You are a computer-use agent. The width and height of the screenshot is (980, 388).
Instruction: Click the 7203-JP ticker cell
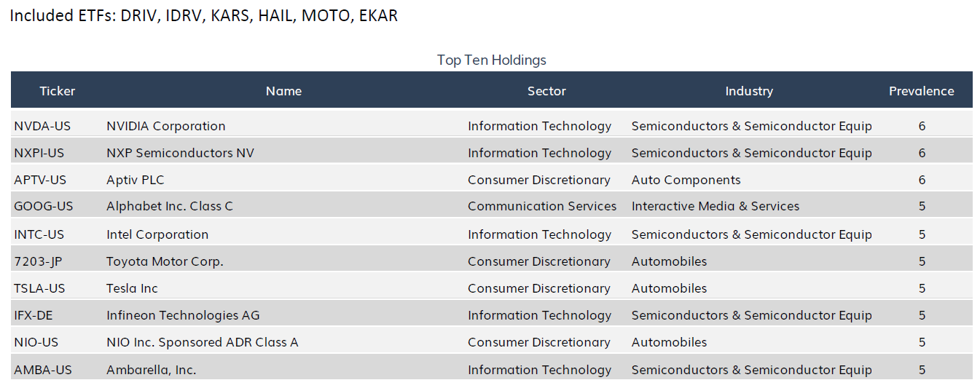pyautogui.click(x=40, y=261)
